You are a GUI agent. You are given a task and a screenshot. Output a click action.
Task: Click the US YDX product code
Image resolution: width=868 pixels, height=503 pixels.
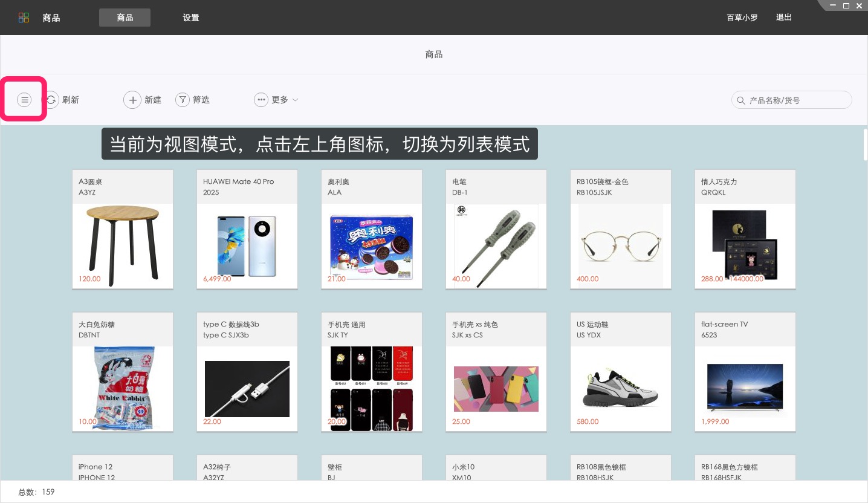pyautogui.click(x=589, y=335)
